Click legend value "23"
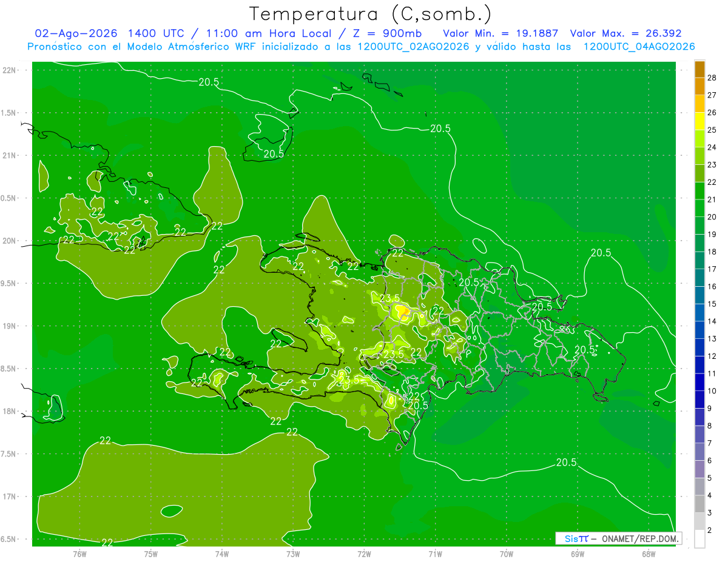The width and height of the screenshot is (728, 562). pos(712,165)
